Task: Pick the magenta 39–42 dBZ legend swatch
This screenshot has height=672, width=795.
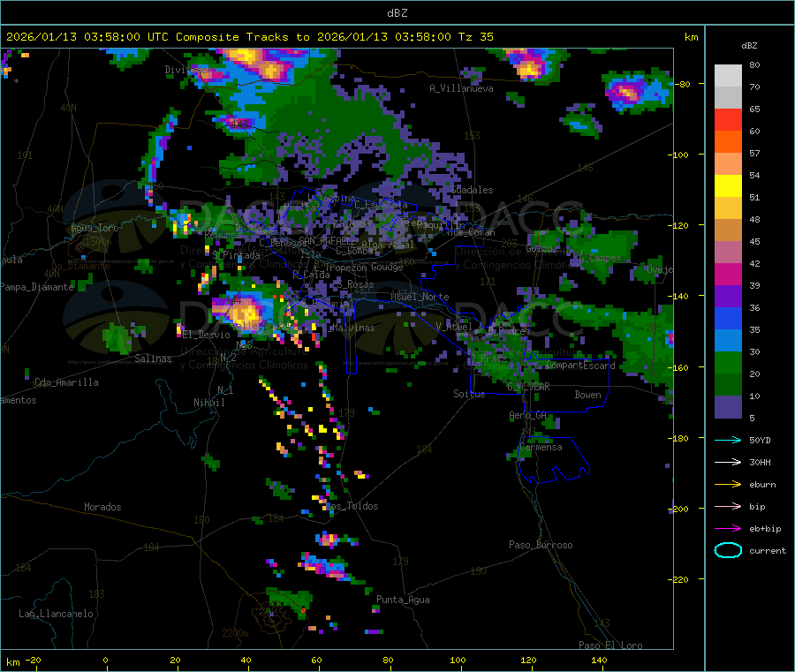Action: pos(728,274)
